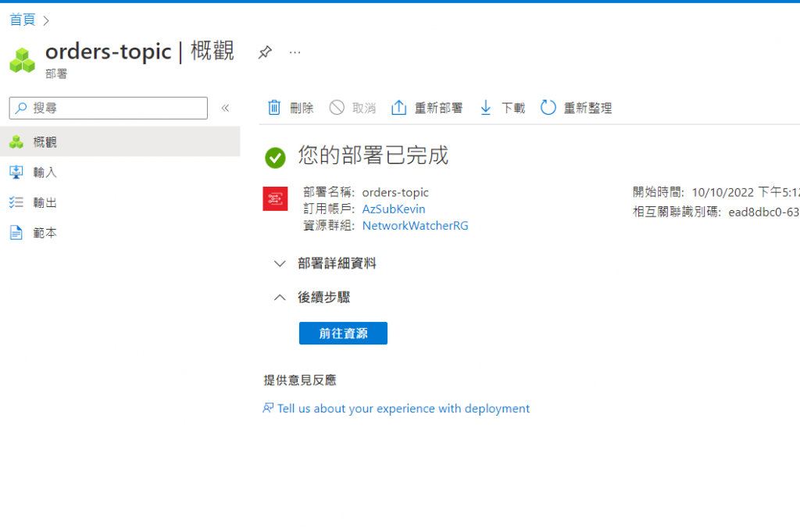Click the 前往資源 button
Viewport: 800px width, 532px height.
point(344,333)
